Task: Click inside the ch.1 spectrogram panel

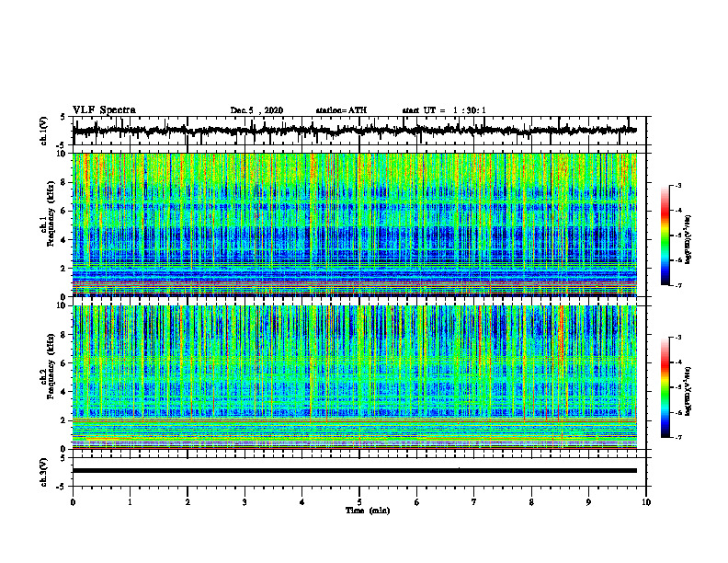Action: 354,224
